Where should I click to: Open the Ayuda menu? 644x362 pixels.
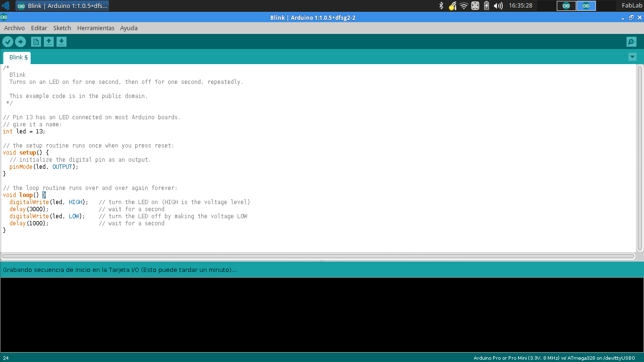pos(129,28)
